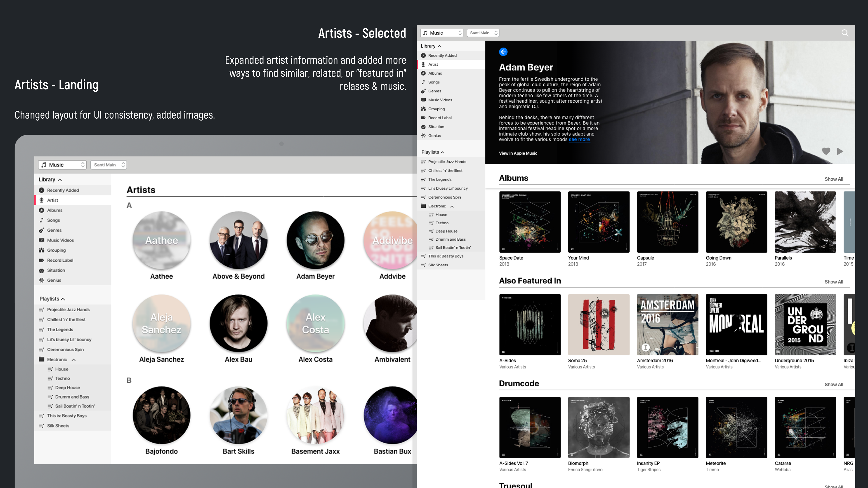This screenshot has width=868, height=488.
Task: Toggle the heart favorite on the Adam Beyer banner
Action: pyautogui.click(x=826, y=151)
